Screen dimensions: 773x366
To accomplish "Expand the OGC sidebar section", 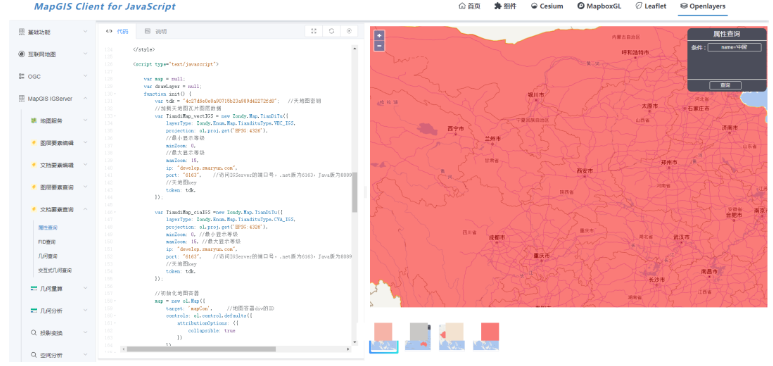I will click(x=53, y=76).
